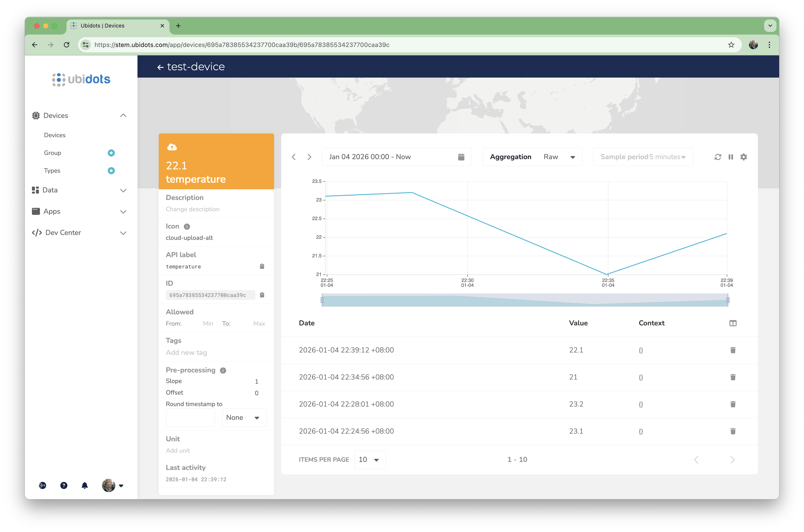Image resolution: width=804 pixels, height=532 pixels.
Task: Open the Aggregation Raw dropdown
Action: point(559,157)
